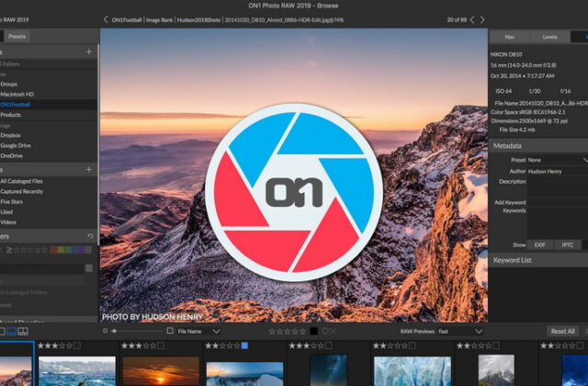The image size is (588, 386).
Task: Switch to the Presets tab
Action: [x=17, y=37]
